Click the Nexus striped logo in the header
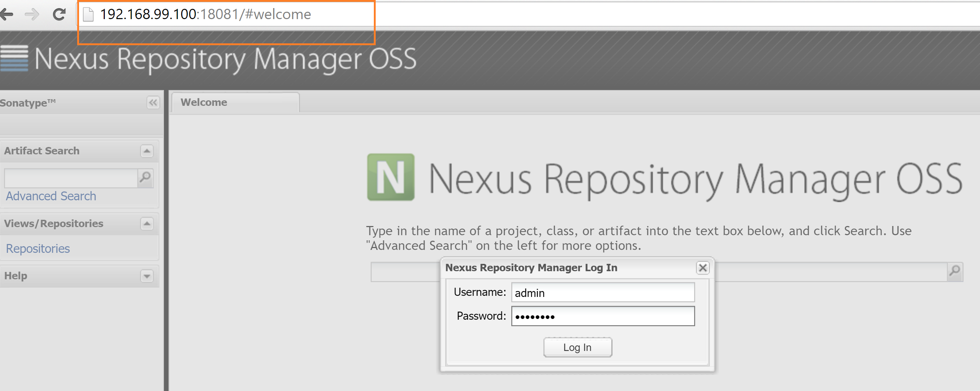The image size is (980, 391). click(14, 58)
